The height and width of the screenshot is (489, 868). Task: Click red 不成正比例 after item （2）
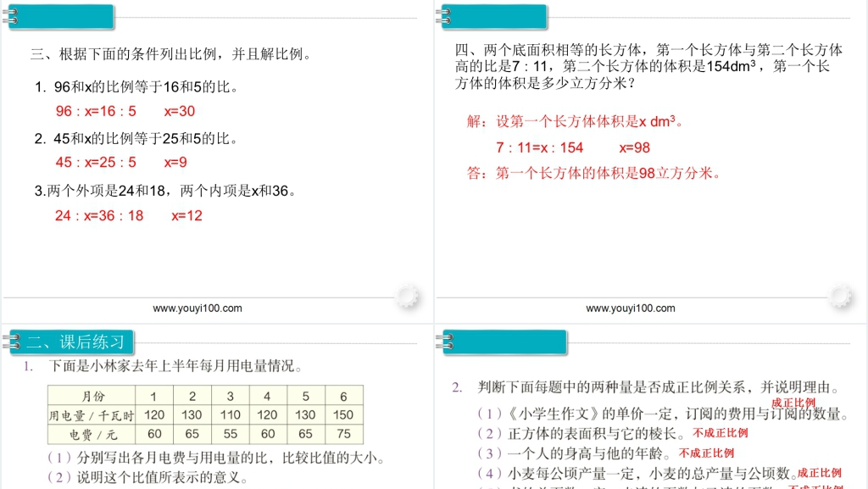pyautogui.click(x=721, y=433)
